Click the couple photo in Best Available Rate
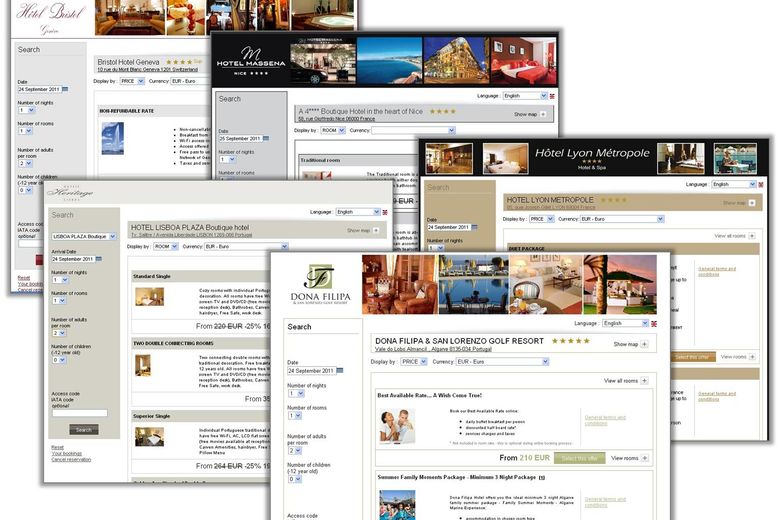 coord(397,426)
